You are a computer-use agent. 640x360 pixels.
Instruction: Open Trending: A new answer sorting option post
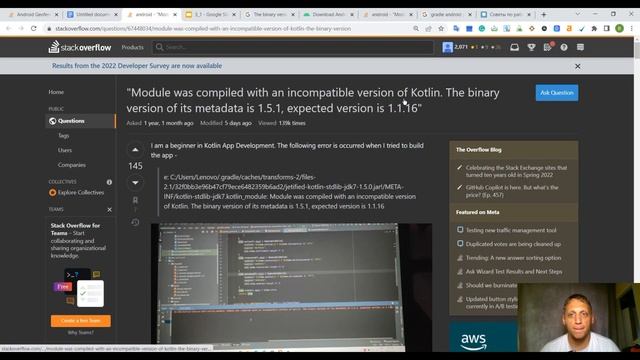click(513, 258)
